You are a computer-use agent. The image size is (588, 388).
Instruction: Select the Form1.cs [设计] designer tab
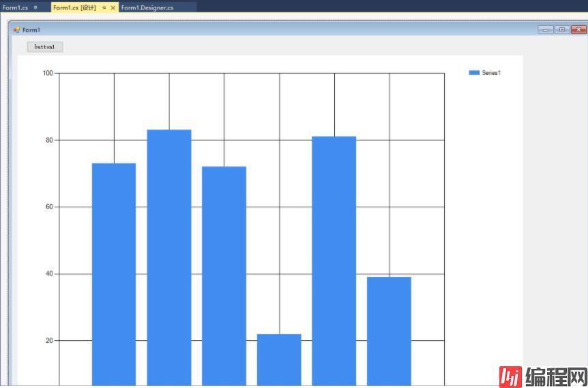coord(74,8)
